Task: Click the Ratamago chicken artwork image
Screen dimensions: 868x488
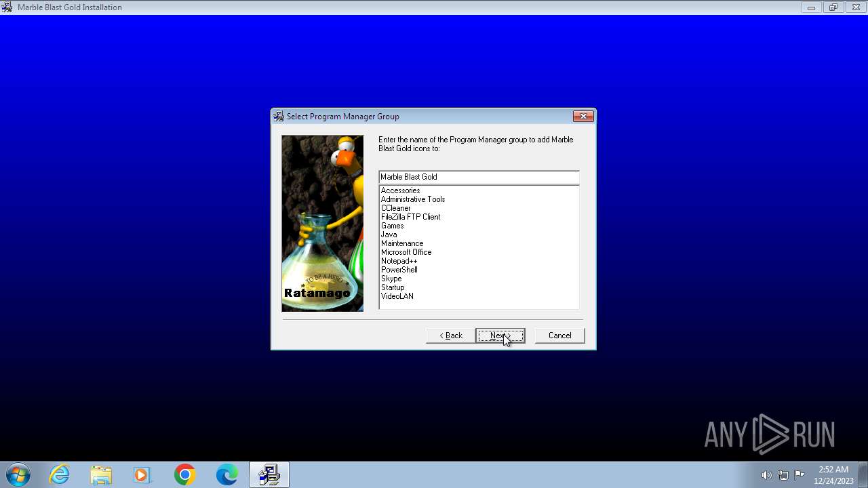Action: (323, 224)
